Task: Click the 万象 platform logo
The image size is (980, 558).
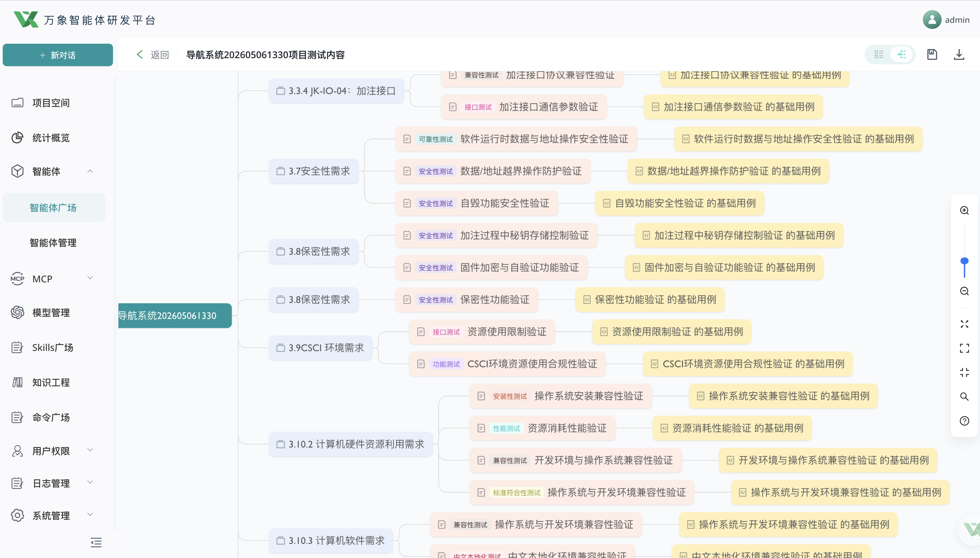Action: [x=26, y=19]
